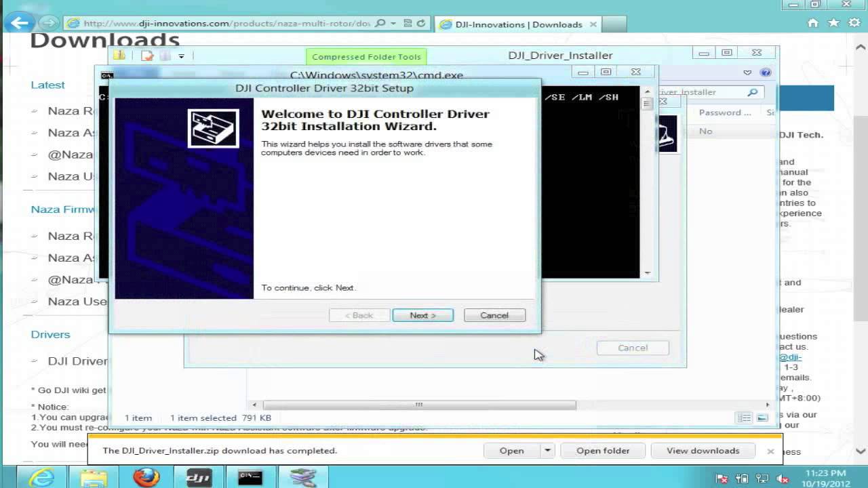Click the '1 item selected 791 KB' status text
The image size is (868, 488).
220,418
